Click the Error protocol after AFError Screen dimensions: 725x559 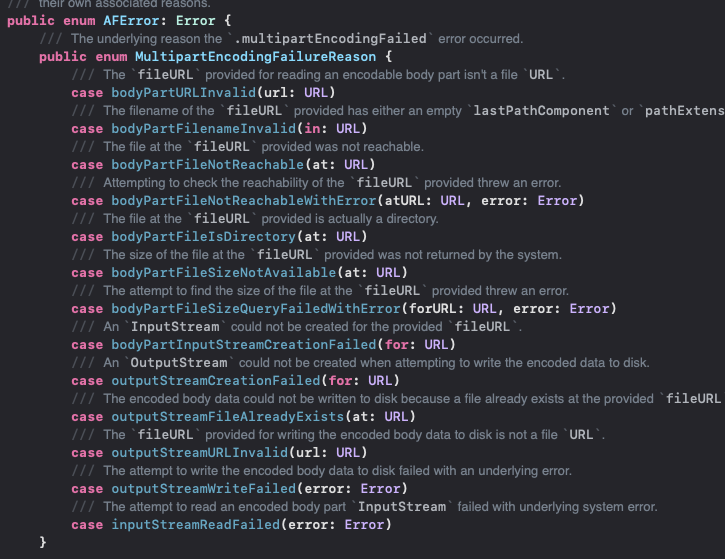pyautogui.click(x=196, y=21)
